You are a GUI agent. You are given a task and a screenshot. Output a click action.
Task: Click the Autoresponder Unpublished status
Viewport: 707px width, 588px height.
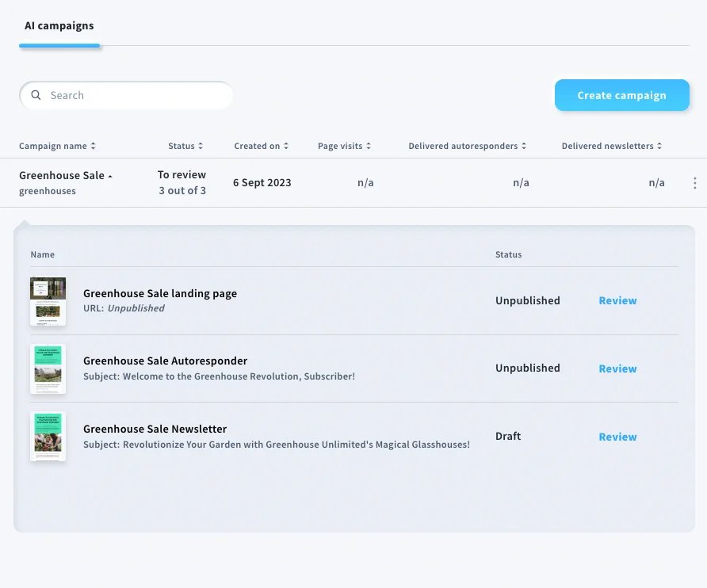(x=528, y=368)
